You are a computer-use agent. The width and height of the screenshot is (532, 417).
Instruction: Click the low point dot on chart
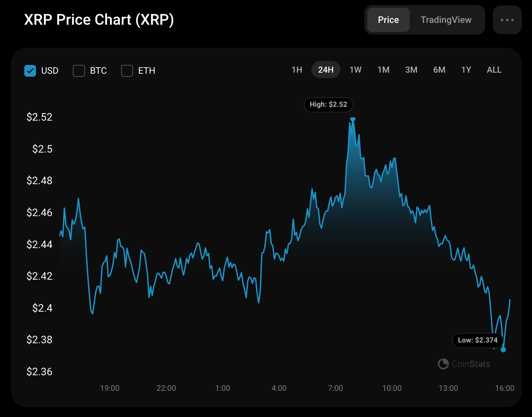(x=503, y=349)
